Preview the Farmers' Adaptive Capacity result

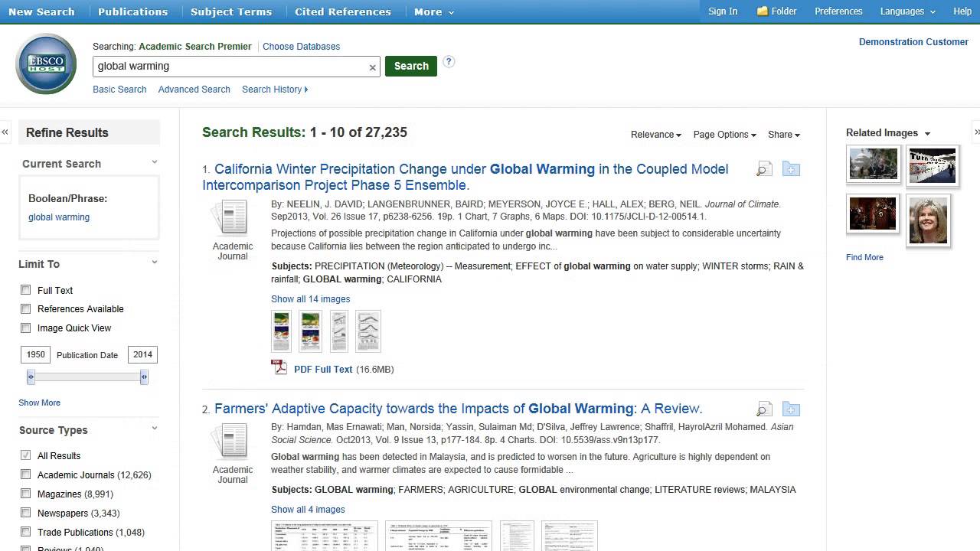click(x=764, y=409)
